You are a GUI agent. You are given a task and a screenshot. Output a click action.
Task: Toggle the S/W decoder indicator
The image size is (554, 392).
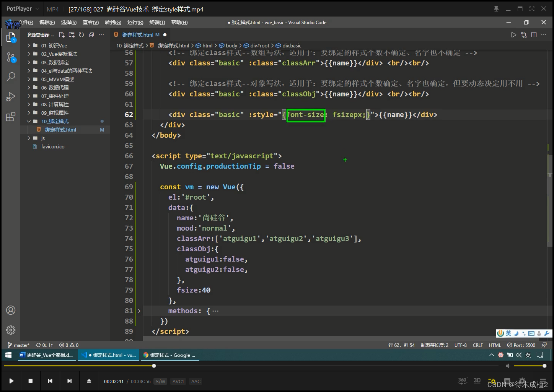[161, 381]
